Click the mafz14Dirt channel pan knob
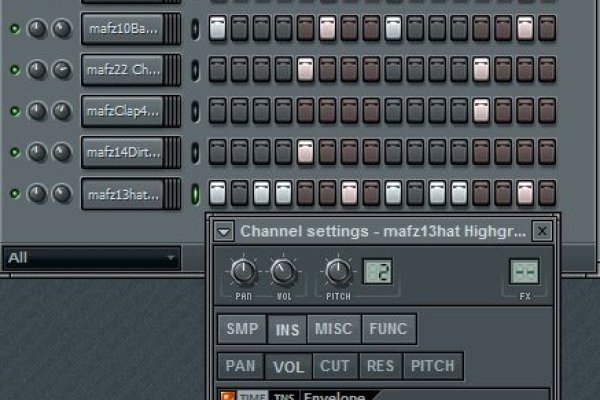Viewport: 600px width, 400px height. pos(39,152)
